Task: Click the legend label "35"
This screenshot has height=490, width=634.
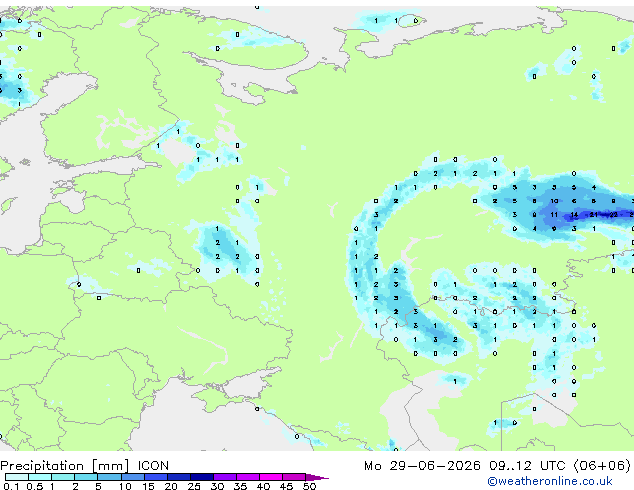Action: tap(240, 486)
